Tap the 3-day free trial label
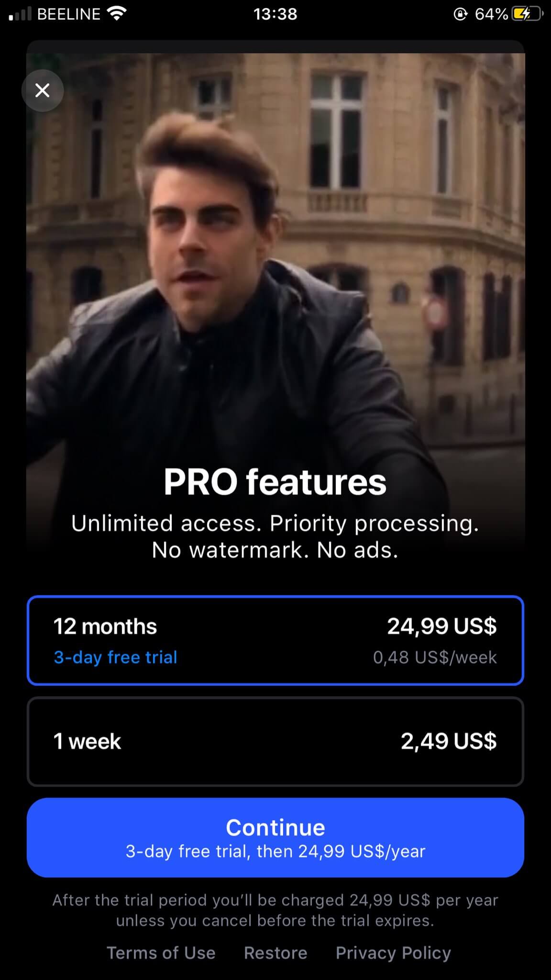The image size is (551, 980). (115, 657)
